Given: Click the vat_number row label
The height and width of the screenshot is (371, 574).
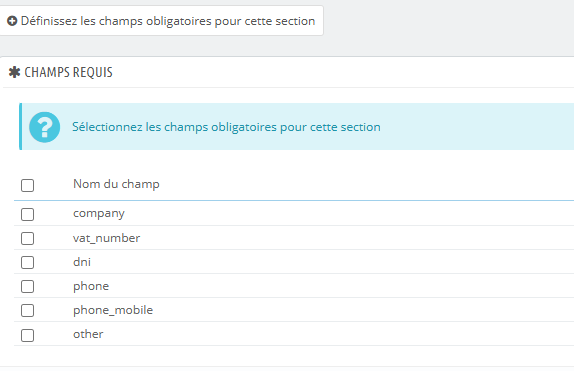Looking at the screenshot, I should pyautogui.click(x=107, y=238).
